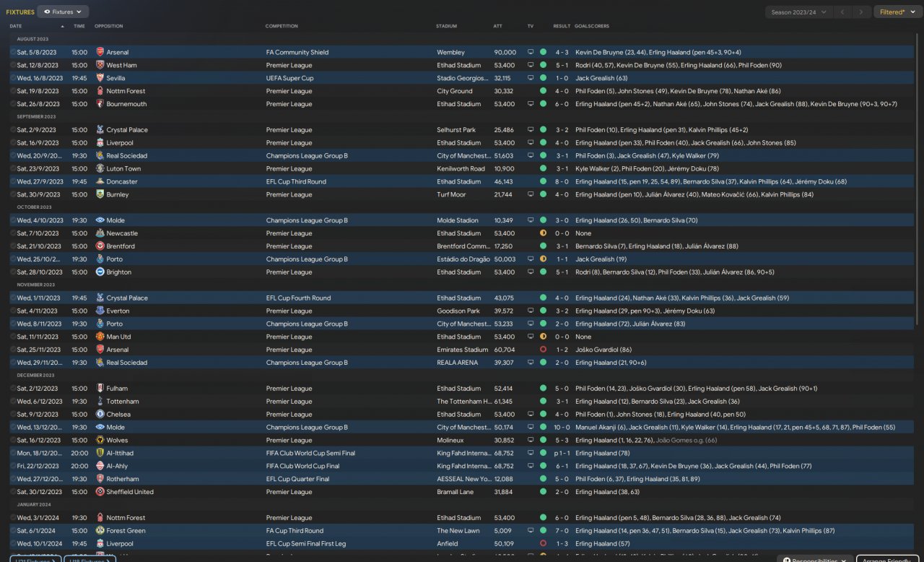The height and width of the screenshot is (562, 924).
Task: Open the Fixtures view dropdown
Action: 63,12
